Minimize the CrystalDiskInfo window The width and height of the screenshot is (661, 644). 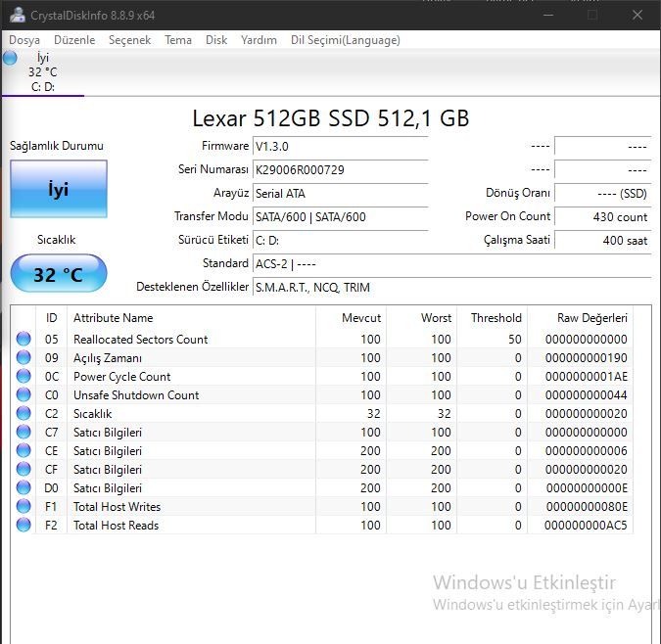(548, 15)
